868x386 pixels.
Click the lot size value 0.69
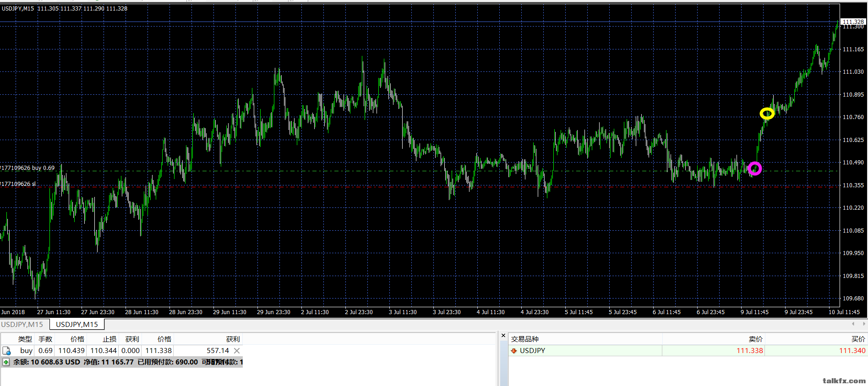[x=45, y=351]
